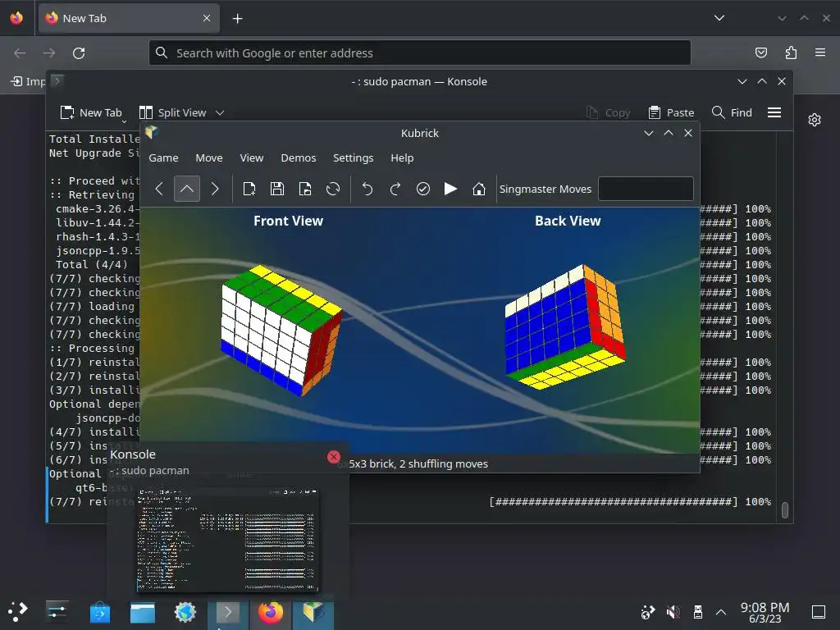The image size is (840, 630).
Task: Play the moves with the Kubrick play button
Action: click(451, 189)
